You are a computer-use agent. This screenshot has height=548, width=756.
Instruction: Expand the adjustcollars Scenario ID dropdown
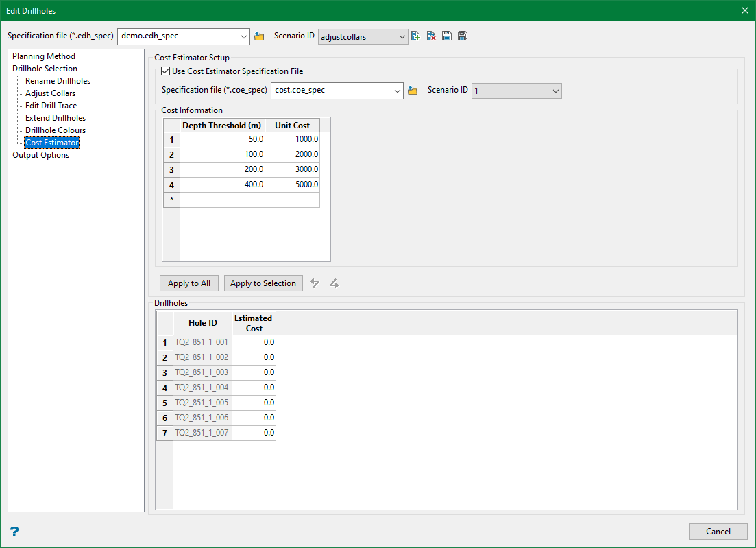[x=402, y=36]
